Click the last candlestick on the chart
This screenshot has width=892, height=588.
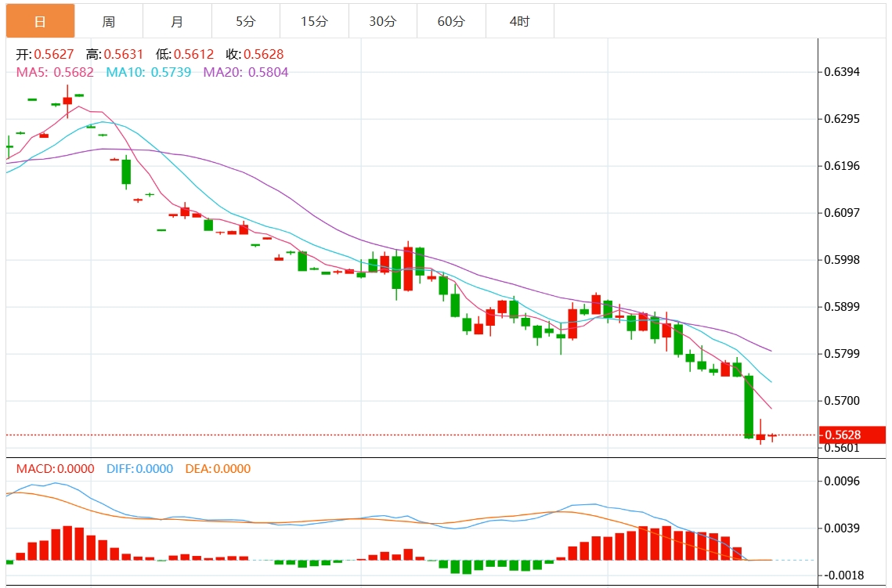click(x=772, y=437)
